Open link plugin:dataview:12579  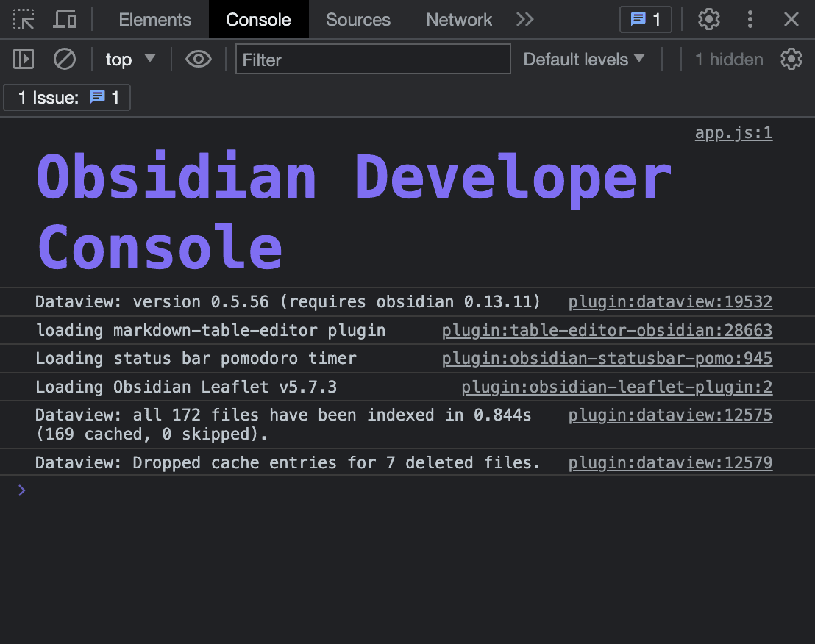pos(670,462)
